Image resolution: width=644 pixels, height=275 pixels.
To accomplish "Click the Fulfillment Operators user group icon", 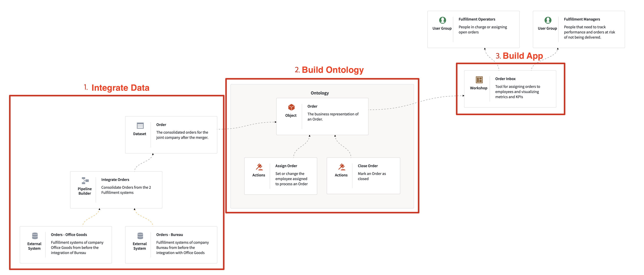I will pyautogui.click(x=442, y=20).
